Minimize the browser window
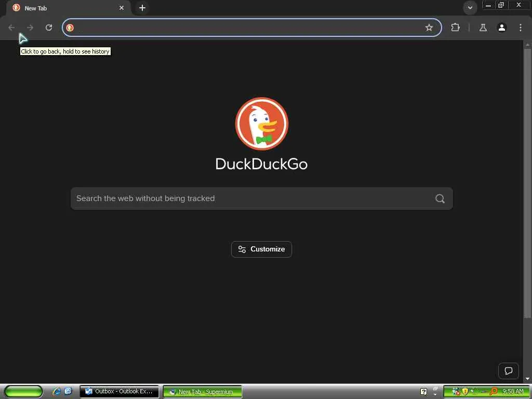The width and height of the screenshot is (532, 399). click(x=488, y=5)
